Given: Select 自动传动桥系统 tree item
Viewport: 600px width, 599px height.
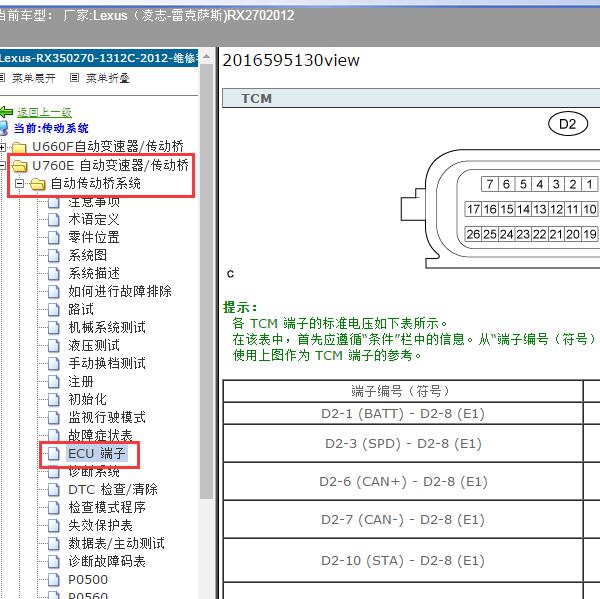Looking at the screenshot, I should pos(96,184).
